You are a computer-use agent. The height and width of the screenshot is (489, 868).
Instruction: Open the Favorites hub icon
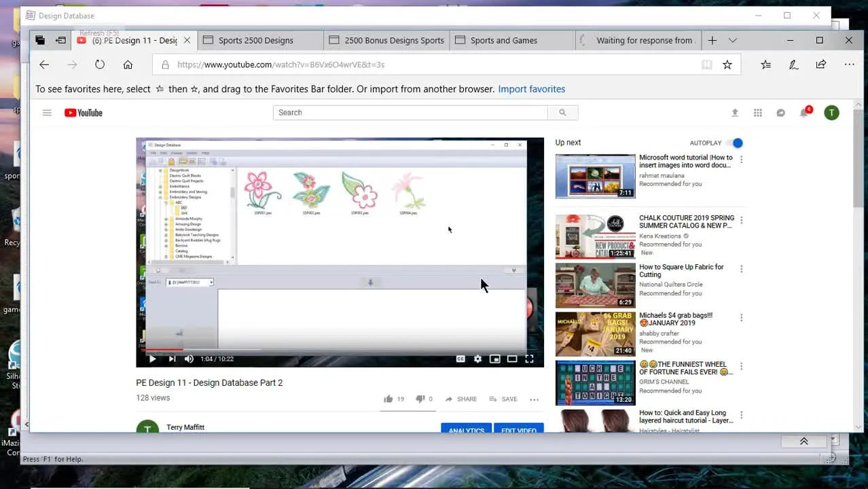point(765,65)
